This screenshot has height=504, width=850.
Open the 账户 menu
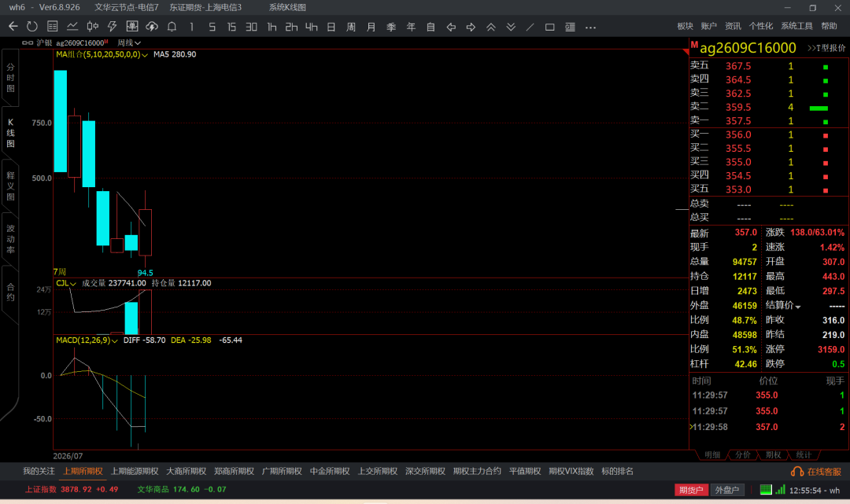click(x=708, y=26)
